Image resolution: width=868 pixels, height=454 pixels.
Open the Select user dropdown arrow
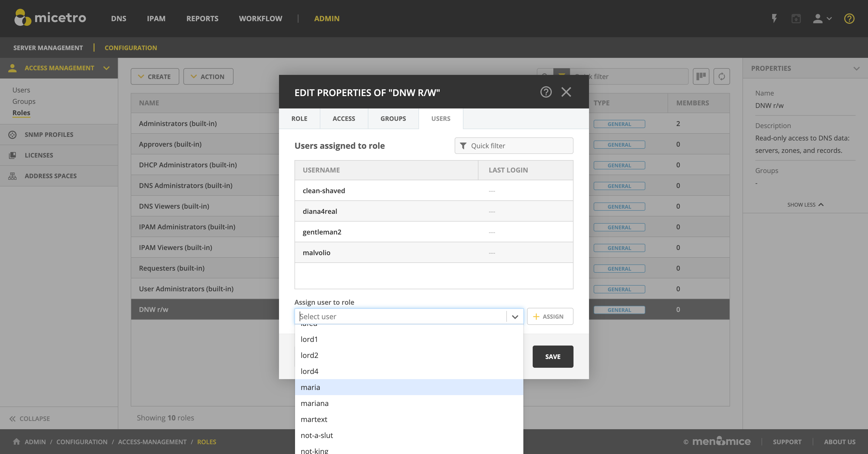tap(515, 317)
